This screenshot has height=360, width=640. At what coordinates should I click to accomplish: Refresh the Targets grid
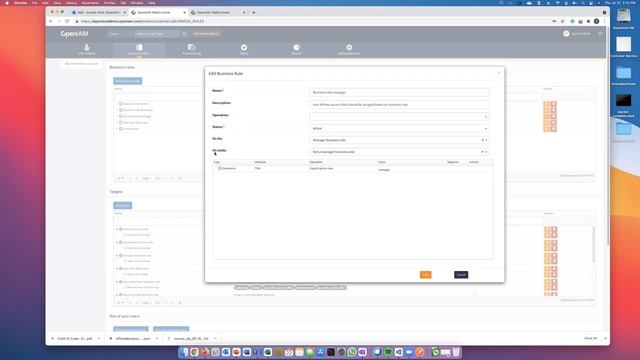(180, 303)
